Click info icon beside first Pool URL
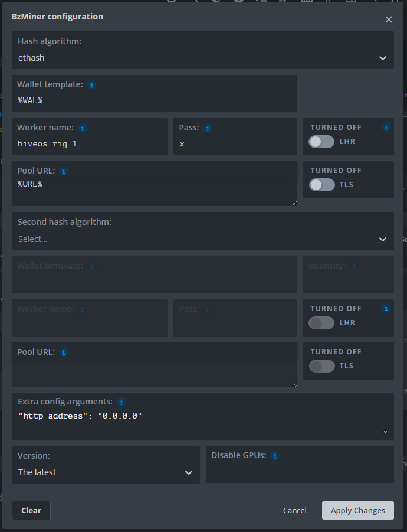The height and width of the screenshot is (532, 407). 64,171
